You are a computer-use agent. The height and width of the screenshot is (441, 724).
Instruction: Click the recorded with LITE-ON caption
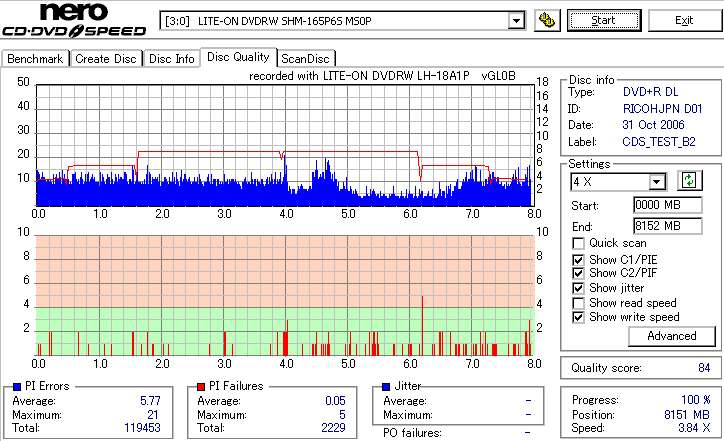(x=382, y=76)
